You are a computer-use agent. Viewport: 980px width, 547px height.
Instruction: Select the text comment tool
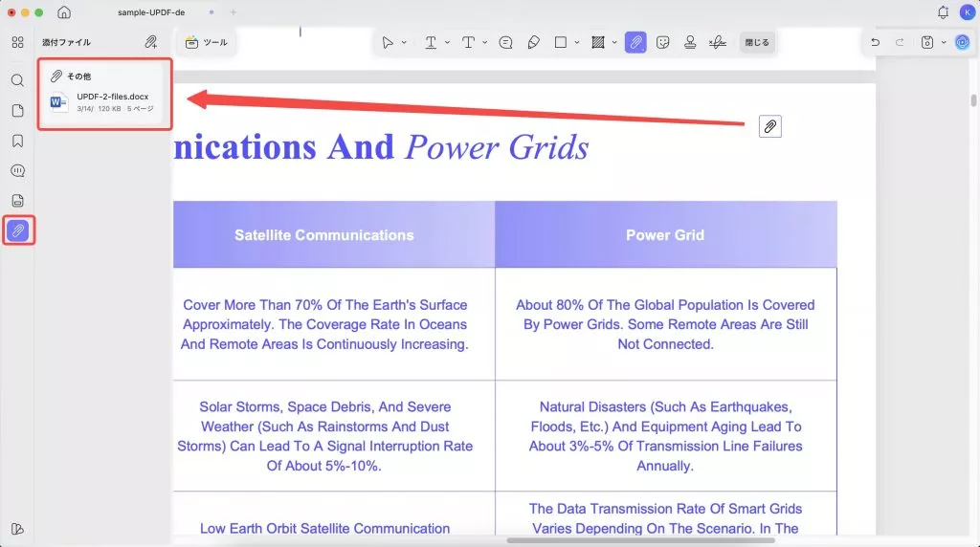tap(468, 42)
